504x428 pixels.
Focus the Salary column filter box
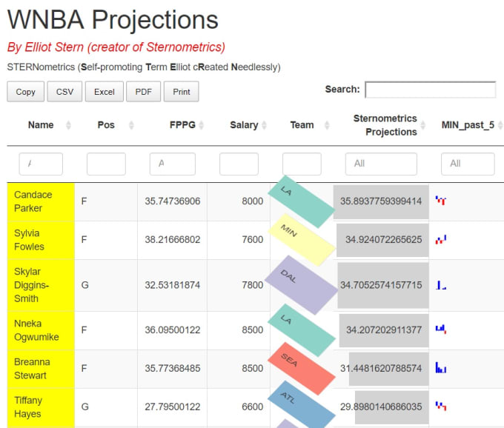239,164
